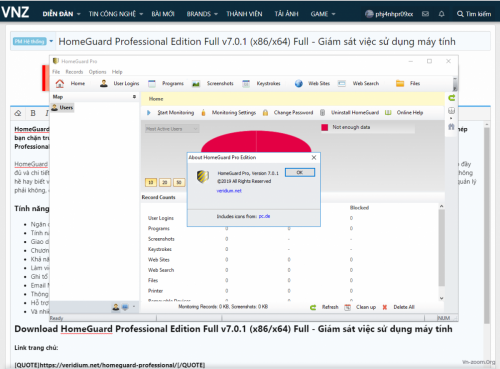This screenshot has width=500, height=369.
Task: Pin the Map panel toggle
Action: click(x=134, y=97)
